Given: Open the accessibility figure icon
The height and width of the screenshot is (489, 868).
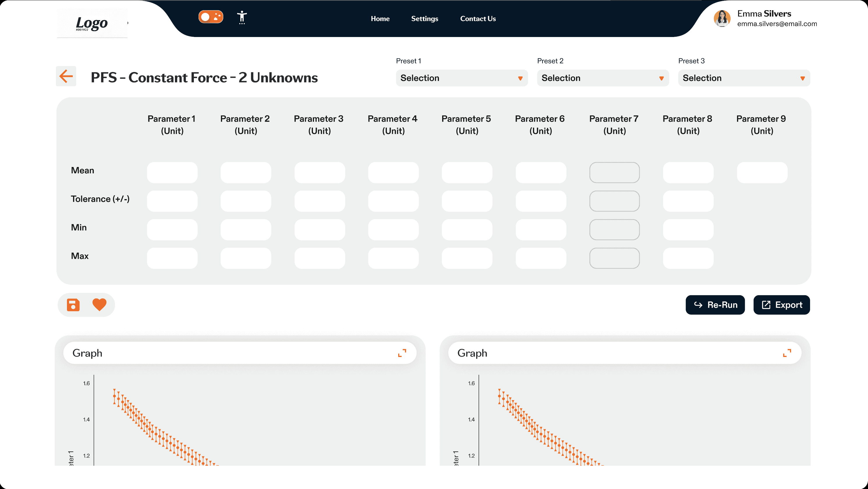Looking at the screenshot, I should tap(242, 17).
